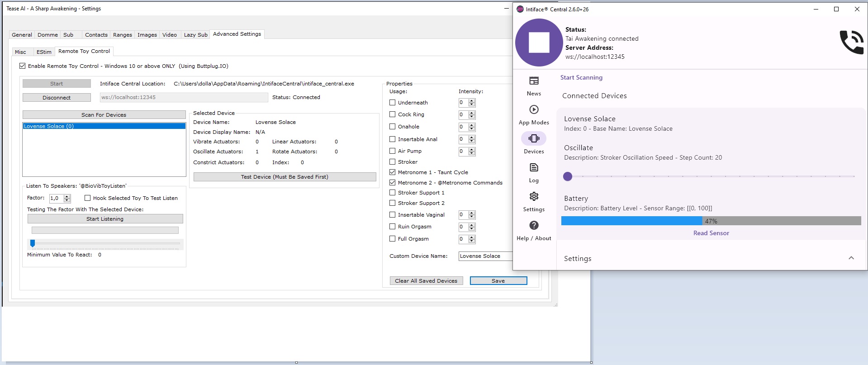Click the Tai Awakening connected status text
868x365 pixels.
[602, 38]
